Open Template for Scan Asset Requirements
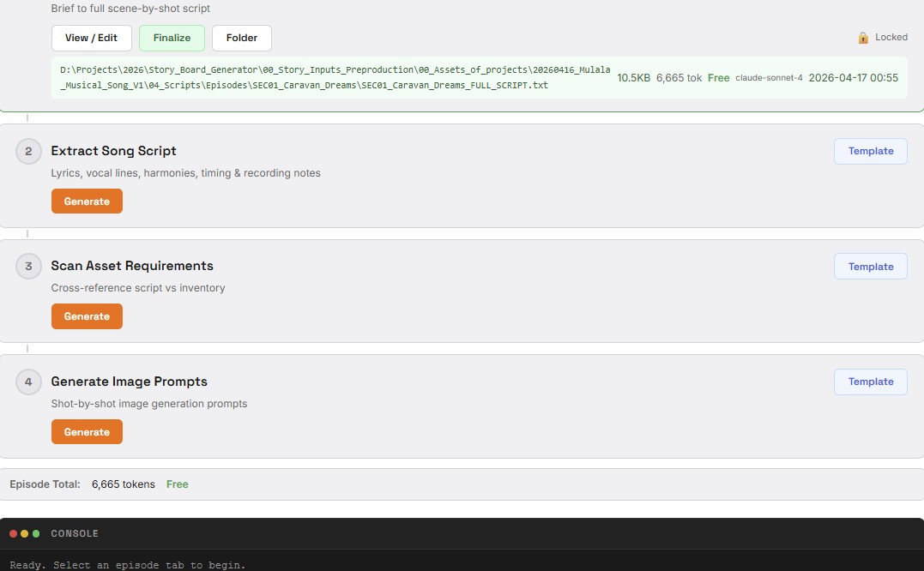The width and height of the screenshot is (924, 571). click(x=870, y=267)
